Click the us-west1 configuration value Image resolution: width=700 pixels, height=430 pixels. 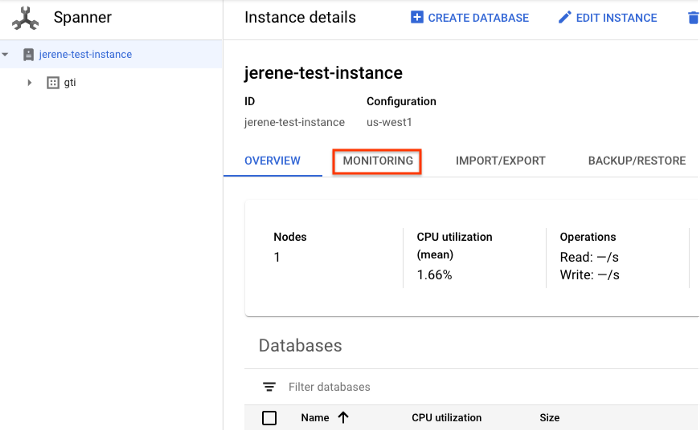(x=389, y=122)
